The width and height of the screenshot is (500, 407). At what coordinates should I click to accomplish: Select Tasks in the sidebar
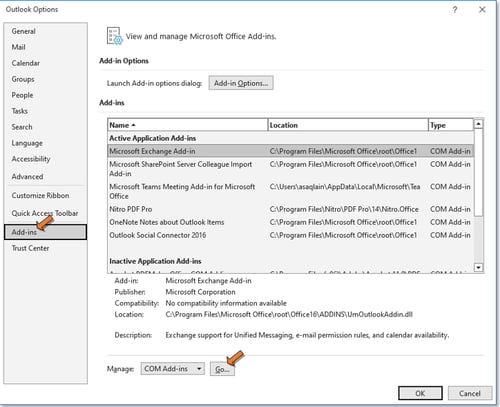click(19, 111)
